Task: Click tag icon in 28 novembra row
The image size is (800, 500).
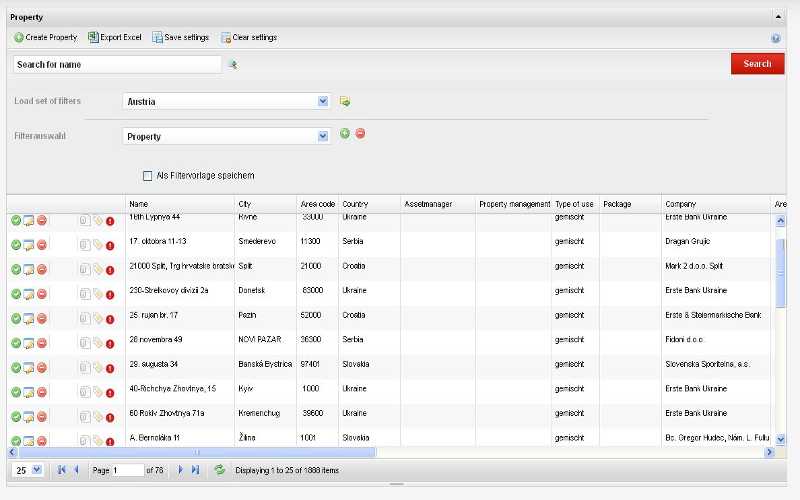Action: (x=97, y=343)
